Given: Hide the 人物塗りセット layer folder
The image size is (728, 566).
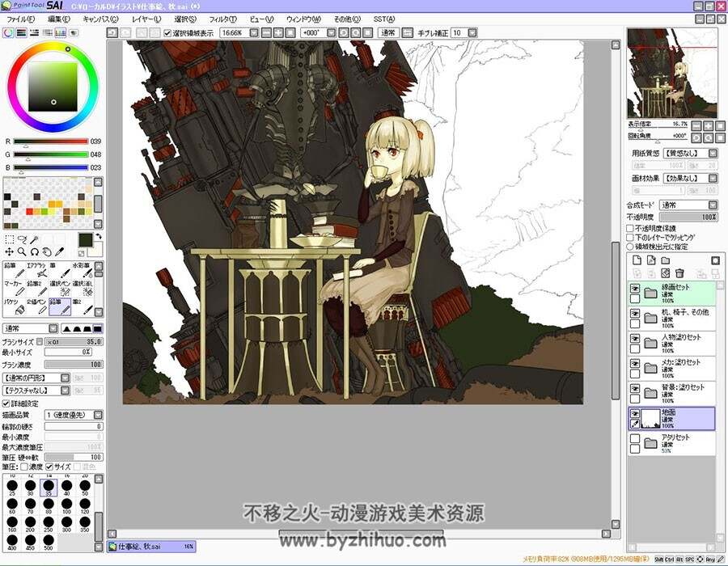Looking at the screenshot, I should [635, 339].
